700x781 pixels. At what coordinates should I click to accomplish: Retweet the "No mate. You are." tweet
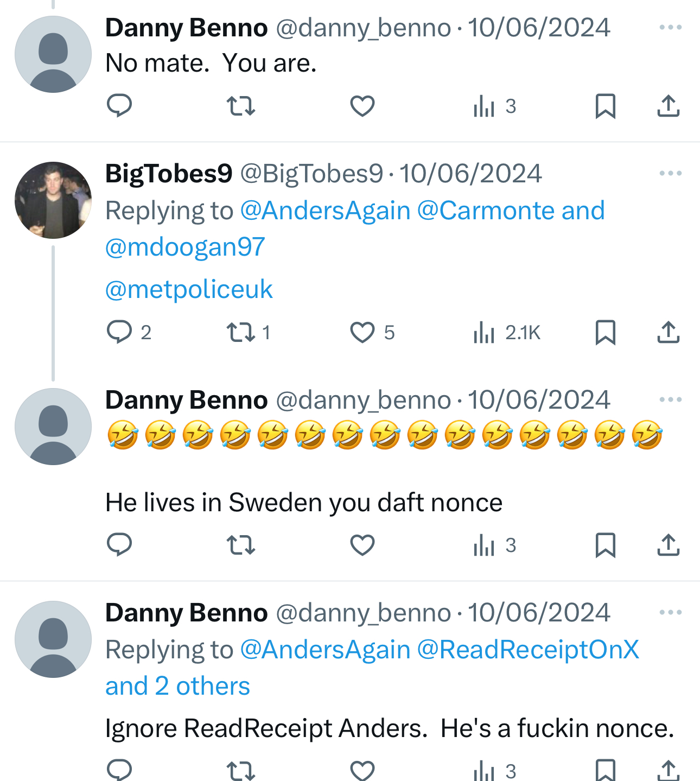[241, 106]
